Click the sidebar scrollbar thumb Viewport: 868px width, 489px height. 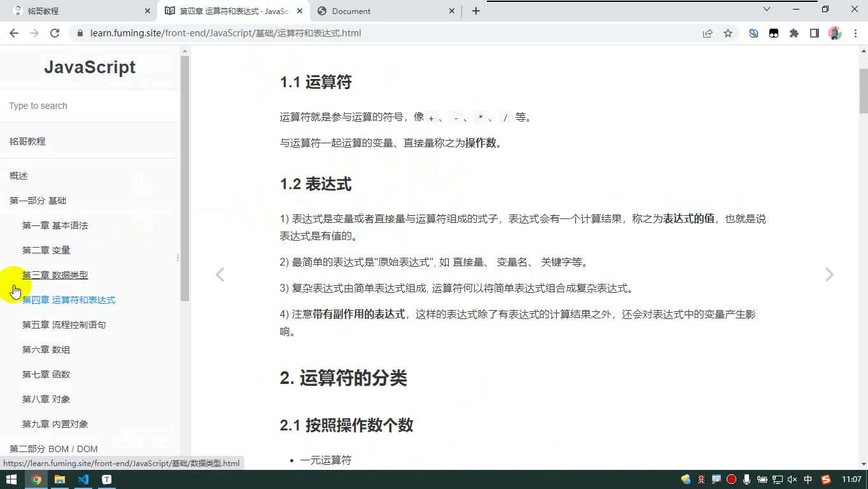coord(185,178)
